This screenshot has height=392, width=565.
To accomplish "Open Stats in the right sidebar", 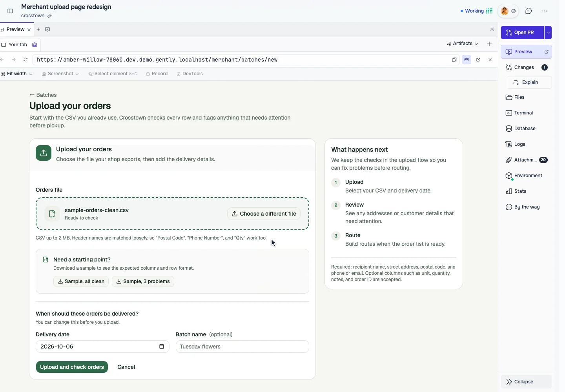I will 526,191.
